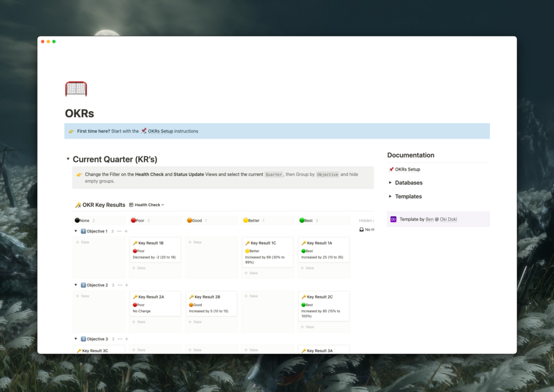Click the "Increased by 25 (10 to 35)" text
Screen dimensions: 554x392
pyautogui.click(x=322, y=257)
